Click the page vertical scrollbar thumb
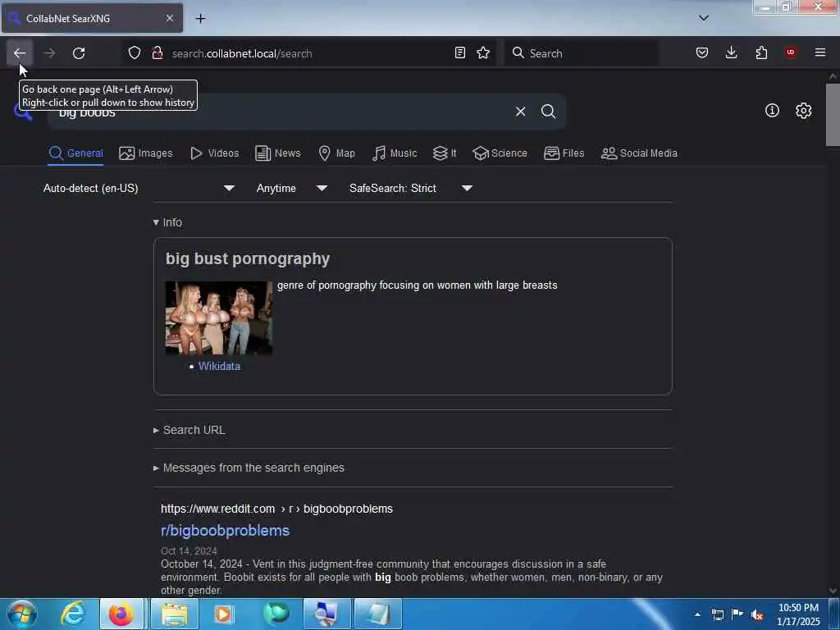 click(832, 115)
